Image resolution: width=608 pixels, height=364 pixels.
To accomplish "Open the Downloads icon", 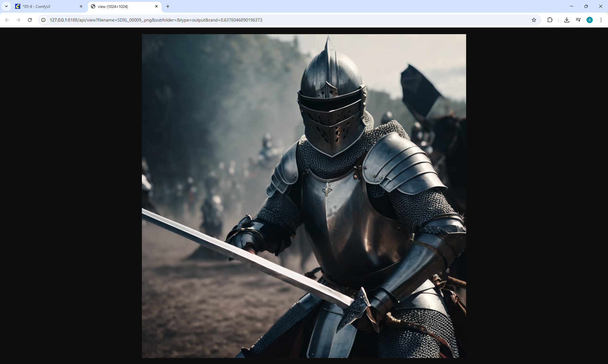I will (567, 20).
